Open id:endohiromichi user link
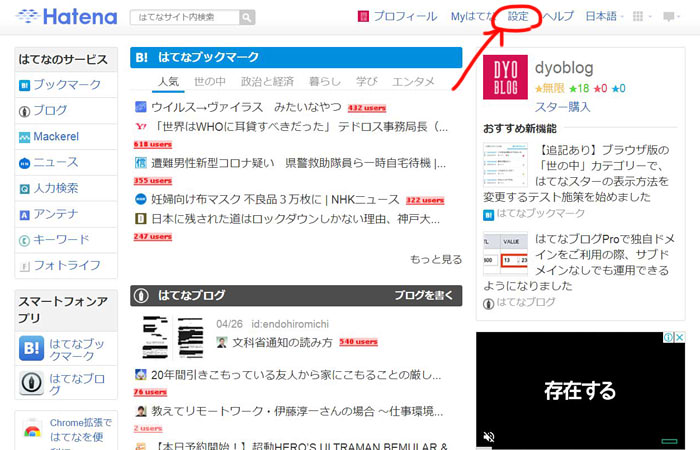 point(290,324)
